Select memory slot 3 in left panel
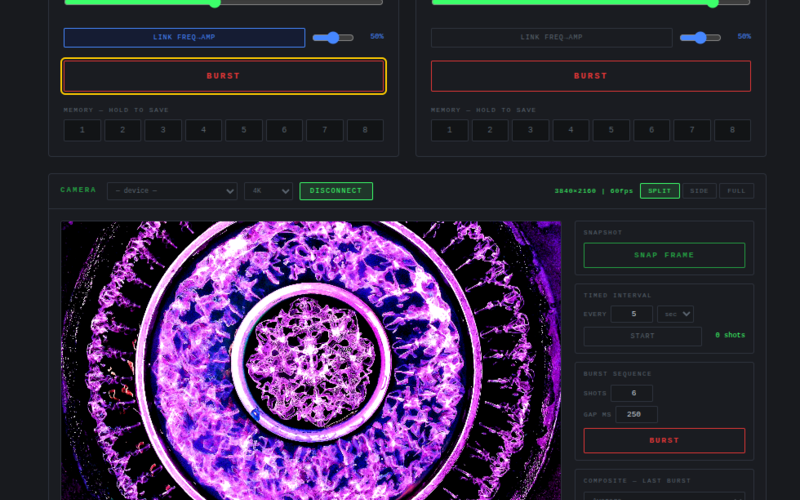The width and height of the screenshot is (800, 500). (163, 130)
